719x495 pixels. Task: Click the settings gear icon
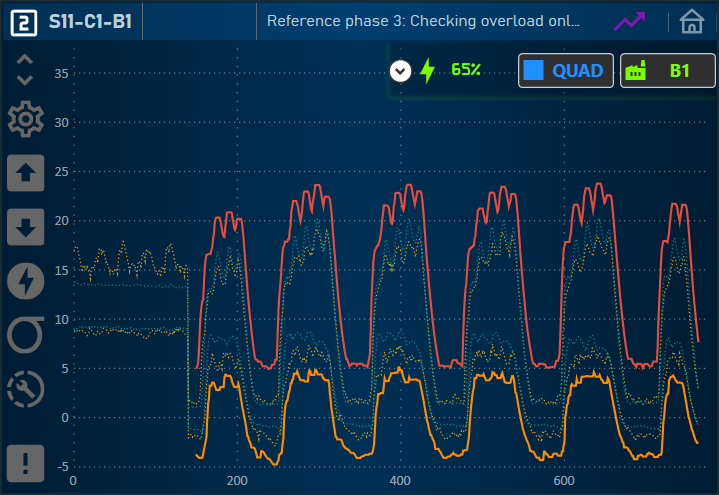[x=26, y=121]
